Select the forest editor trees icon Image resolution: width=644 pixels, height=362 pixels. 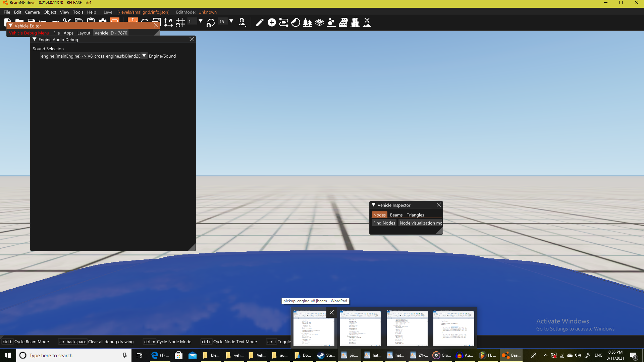point(307,22)
